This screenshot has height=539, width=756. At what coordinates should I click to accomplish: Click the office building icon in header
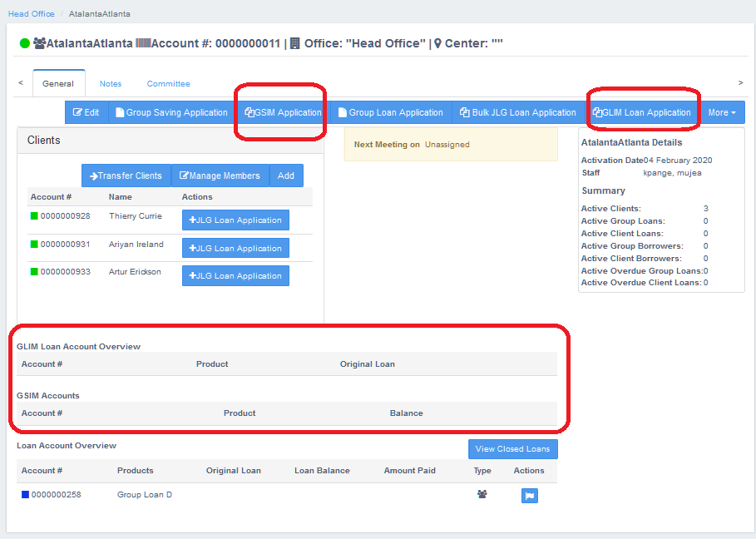click(295, 43)
